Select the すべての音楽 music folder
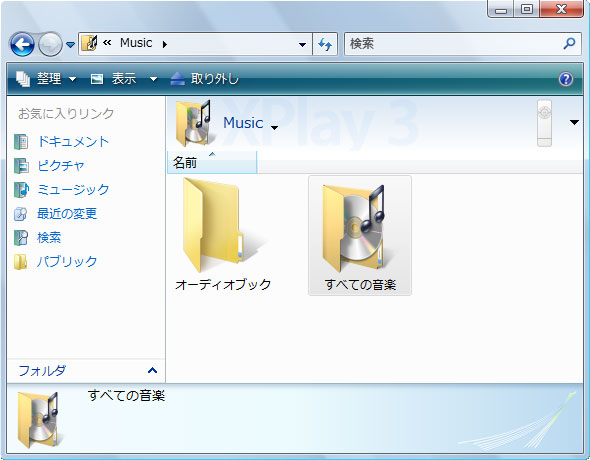This screenshot has height=460, width=590. point(360,236)
